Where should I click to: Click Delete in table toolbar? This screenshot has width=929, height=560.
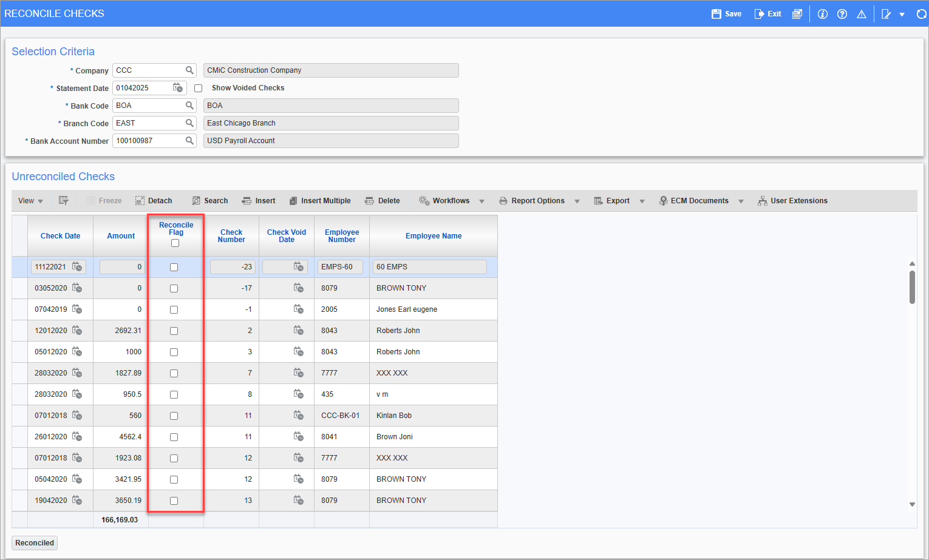coord(383,201)
